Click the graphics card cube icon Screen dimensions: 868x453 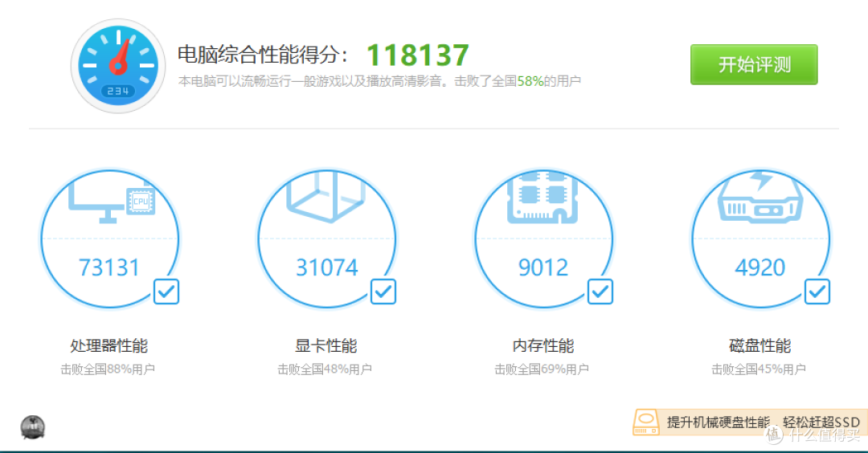tap(326, 198)
